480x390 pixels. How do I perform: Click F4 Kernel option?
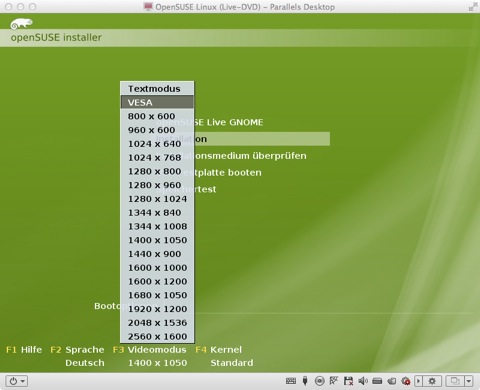(219, 350)
